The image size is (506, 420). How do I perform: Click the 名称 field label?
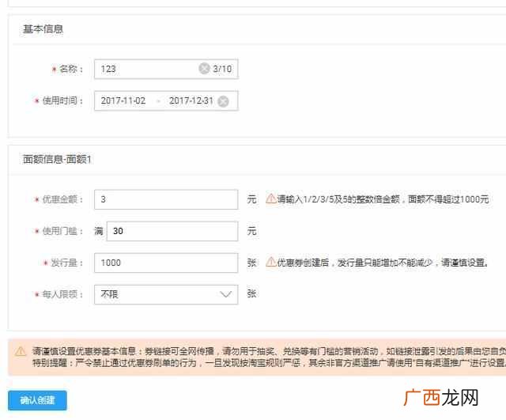pyautogui.click(x=71, y=69)
